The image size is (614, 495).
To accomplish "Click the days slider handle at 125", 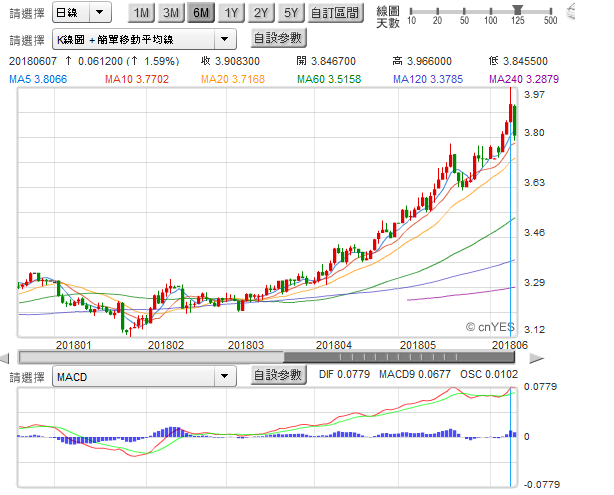I will click(518, 9).
